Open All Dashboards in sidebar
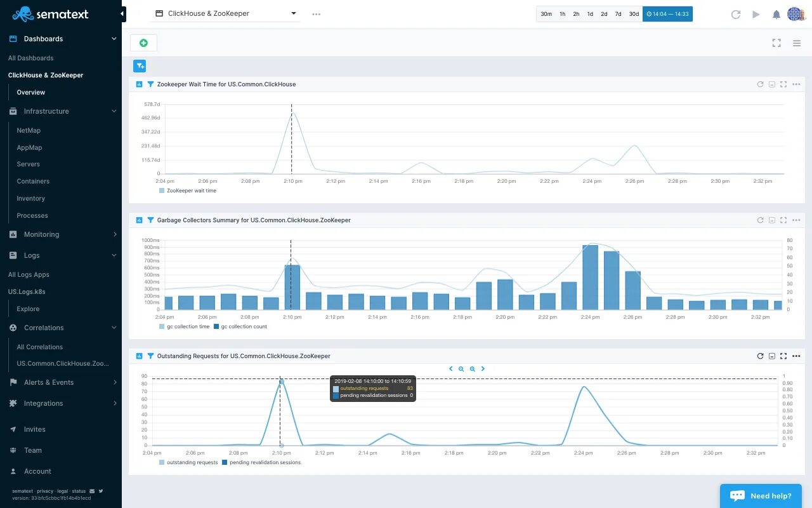Viewport: 812px width, 508px height. [x=30, y=58]
